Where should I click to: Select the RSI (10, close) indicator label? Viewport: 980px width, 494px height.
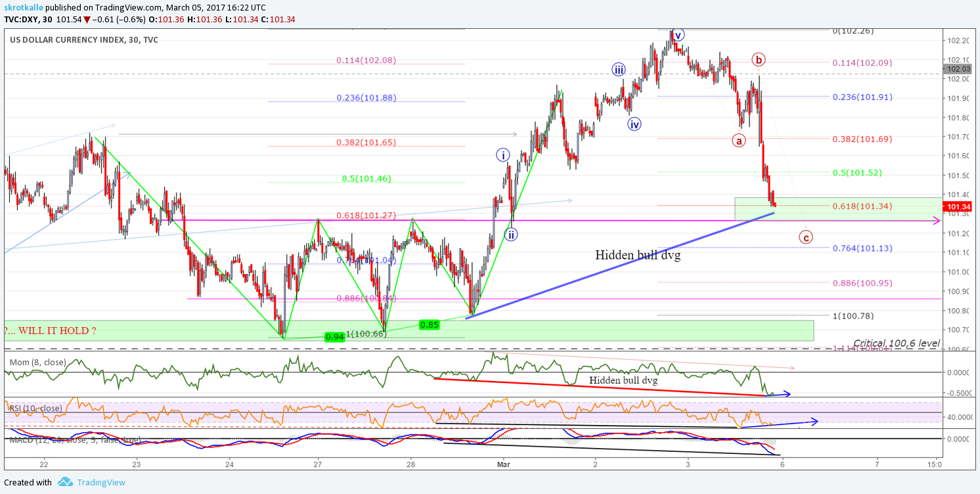point(35,408)
